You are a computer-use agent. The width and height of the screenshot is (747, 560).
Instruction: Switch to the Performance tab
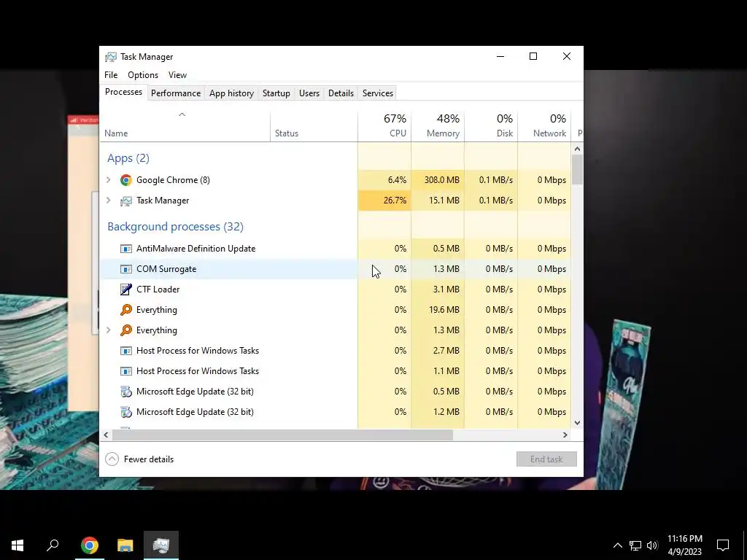[x=176, y=93]
